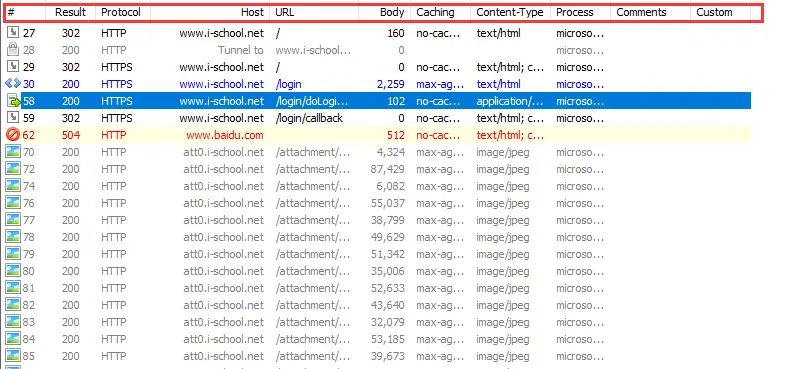Click body size 6,082 in session 74
Viewport: 786px width, 369px height.
tap(390, 186)
